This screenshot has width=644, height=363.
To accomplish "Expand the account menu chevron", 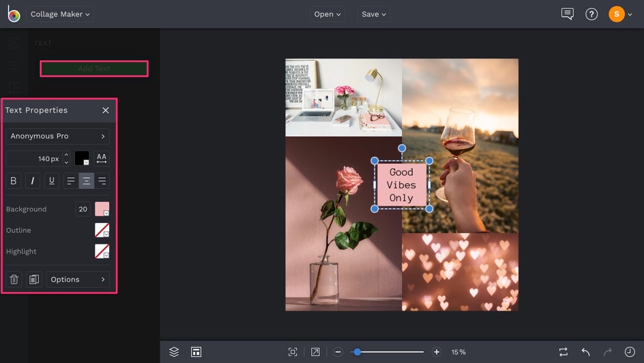I will click(630, 14).
